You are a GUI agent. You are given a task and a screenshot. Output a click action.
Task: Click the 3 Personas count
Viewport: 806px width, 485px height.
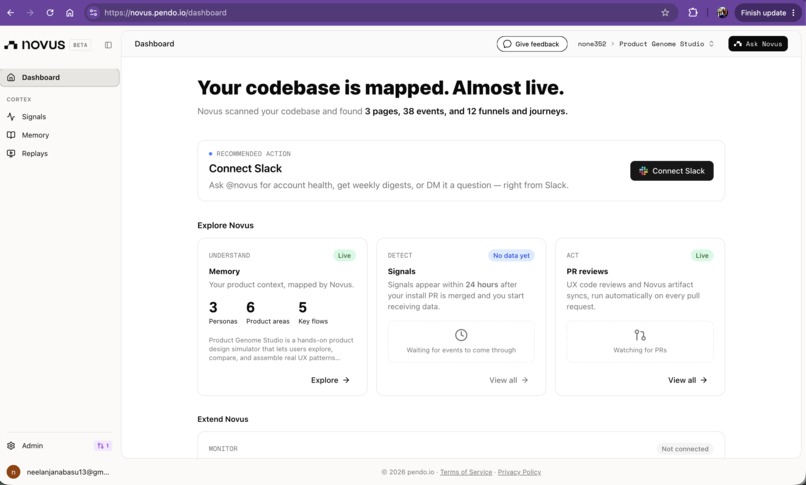click(223, 313)
